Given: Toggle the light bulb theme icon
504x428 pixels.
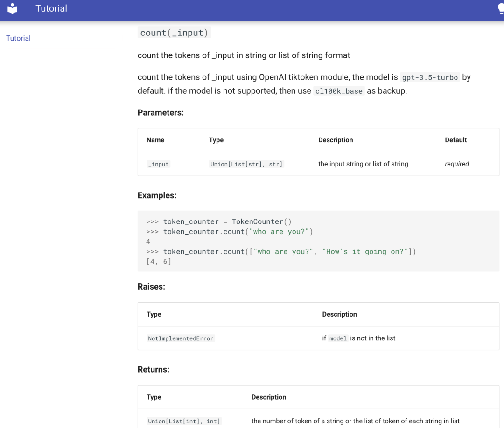Looking at the screenshot, I should [x=501, y=9].
